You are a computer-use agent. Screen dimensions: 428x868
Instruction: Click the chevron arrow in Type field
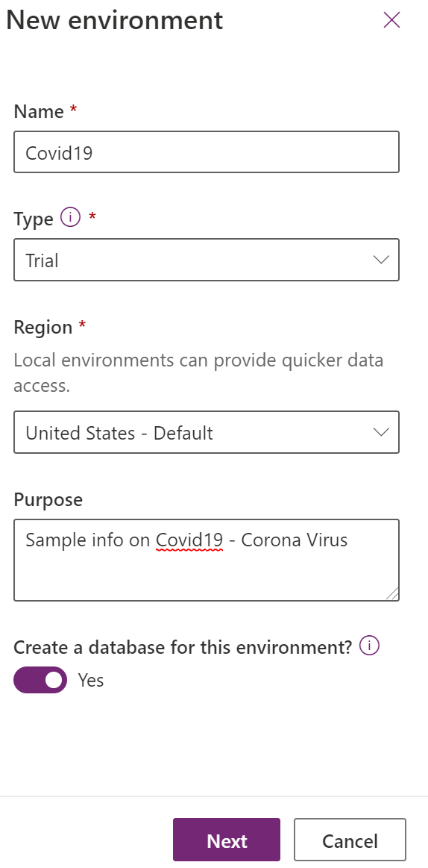click(x=381, y=260)
